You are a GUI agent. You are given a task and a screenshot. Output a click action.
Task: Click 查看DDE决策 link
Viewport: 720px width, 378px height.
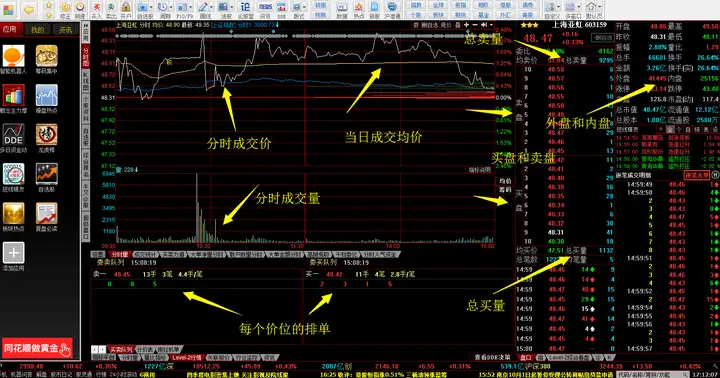tap(492, 357)
